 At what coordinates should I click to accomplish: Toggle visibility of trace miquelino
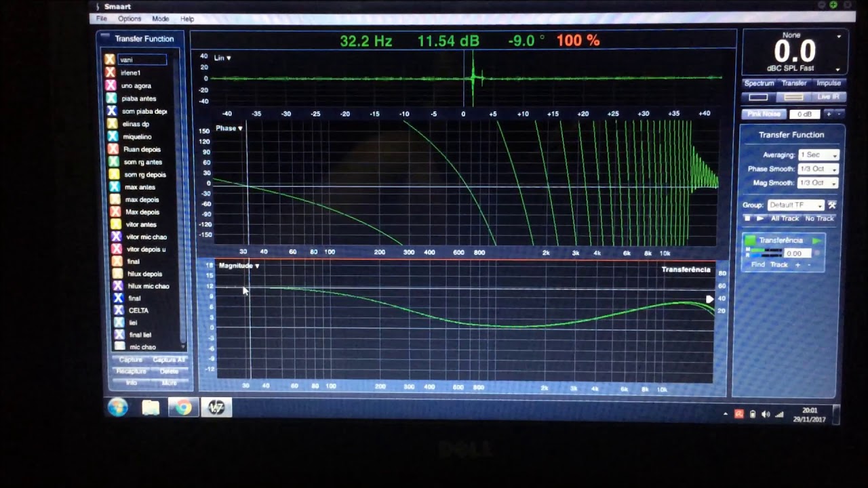pos(113,136)
